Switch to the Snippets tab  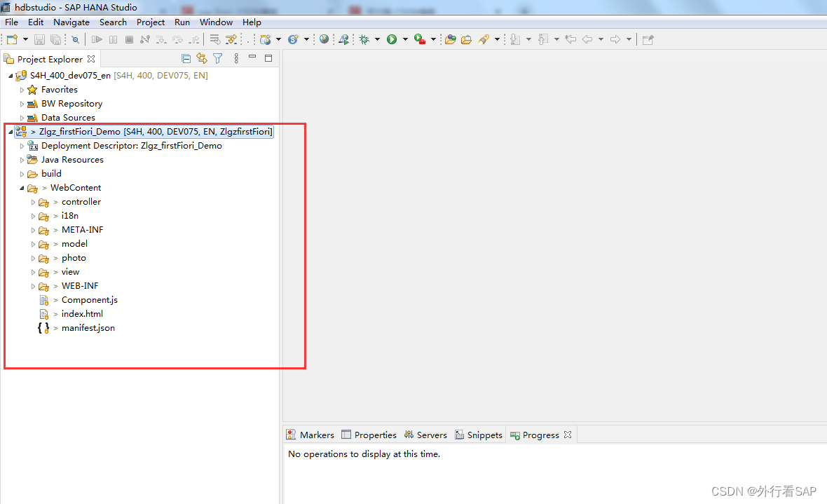tap(479, 435)
